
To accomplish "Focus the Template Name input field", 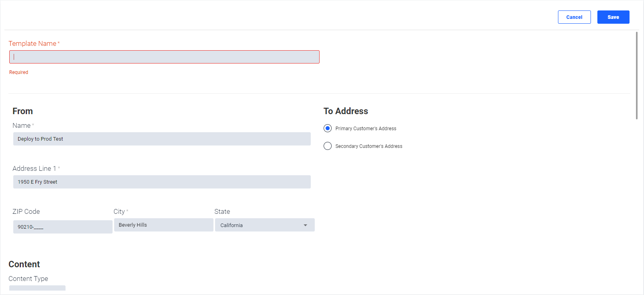I will coord(164,57).
